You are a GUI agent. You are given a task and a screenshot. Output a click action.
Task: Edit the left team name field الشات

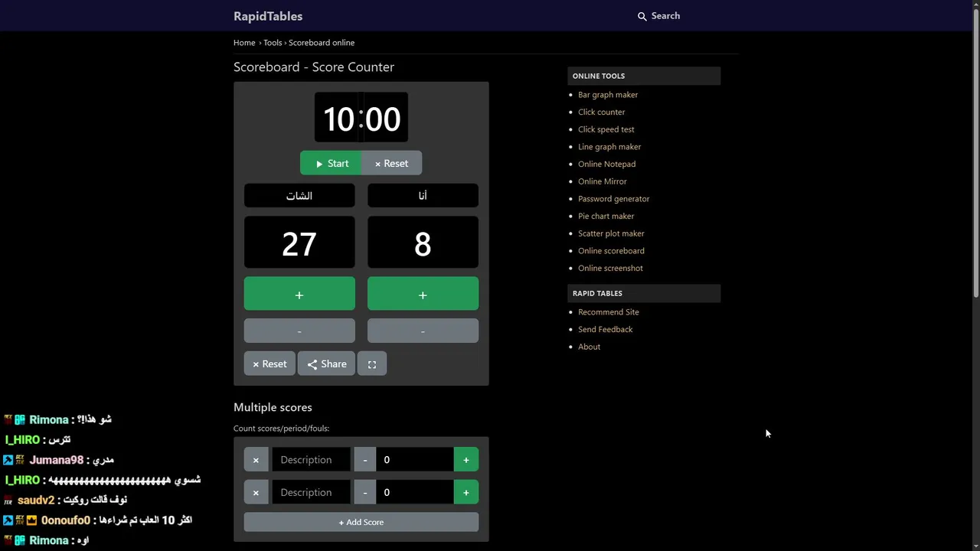299,195
